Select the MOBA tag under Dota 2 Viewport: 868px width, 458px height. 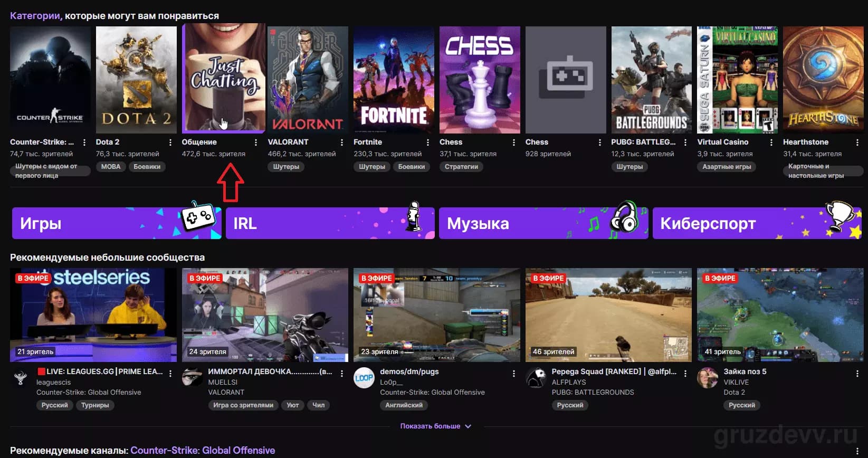(x=111, y=167)
